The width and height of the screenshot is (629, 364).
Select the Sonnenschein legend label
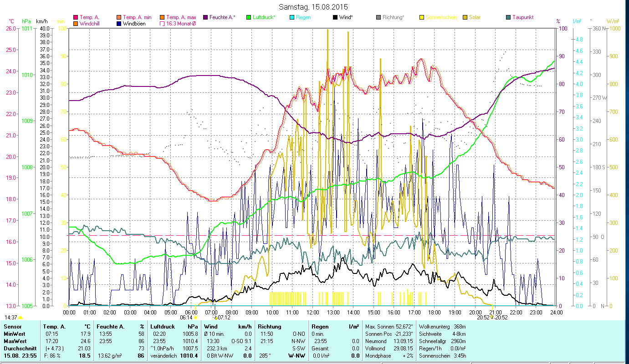[x=442, y=17]
